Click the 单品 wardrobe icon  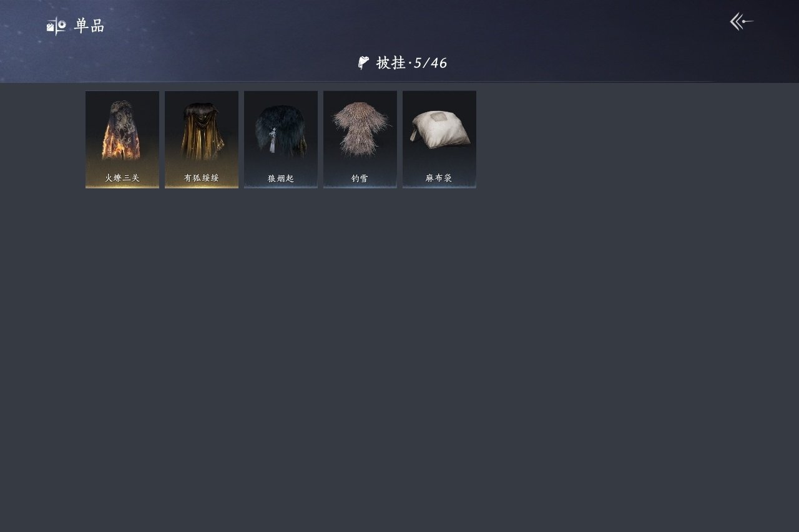click(56, 26)
